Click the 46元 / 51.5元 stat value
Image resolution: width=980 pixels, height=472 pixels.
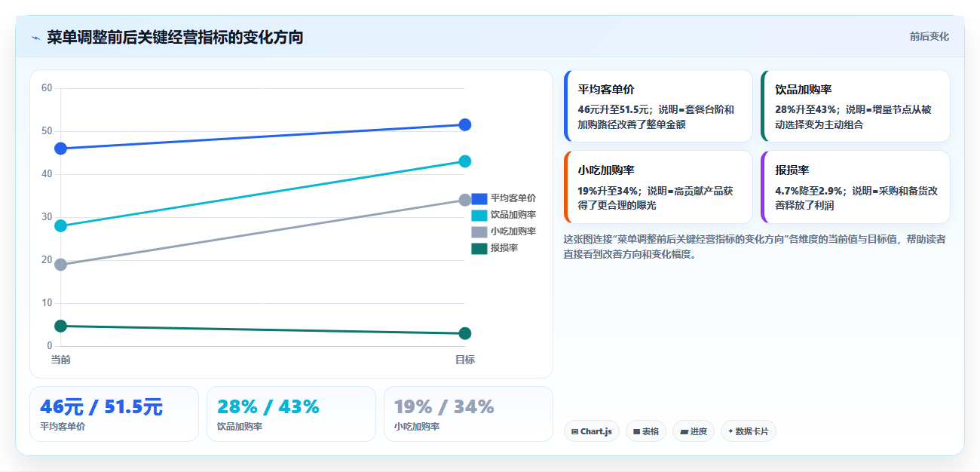(x=101, y=407)
